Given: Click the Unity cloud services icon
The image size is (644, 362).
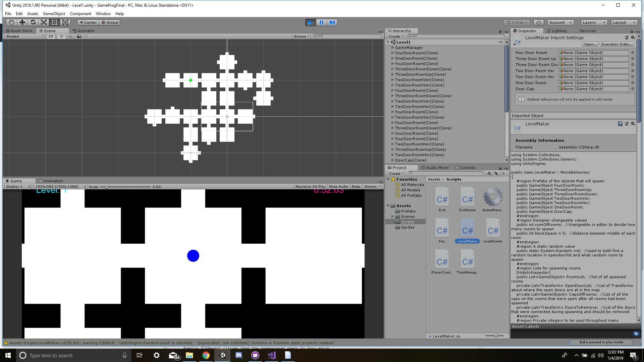Looking at the screenshot, I should click(538, 22).
